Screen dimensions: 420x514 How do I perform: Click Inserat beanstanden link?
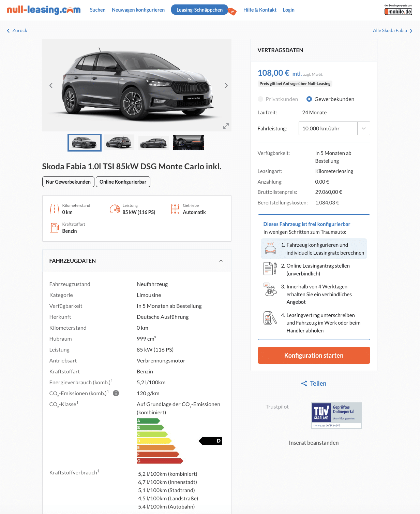[x=314, y=443]
